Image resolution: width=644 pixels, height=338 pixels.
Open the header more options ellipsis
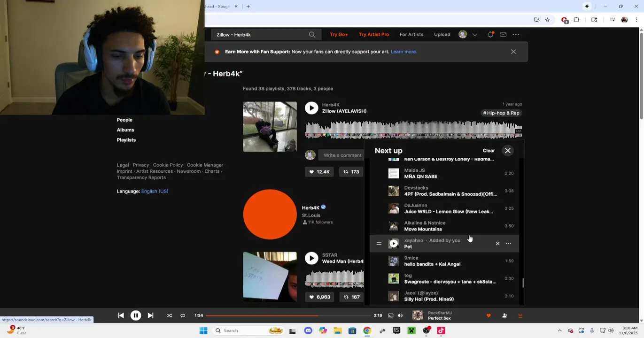(516, 35)
